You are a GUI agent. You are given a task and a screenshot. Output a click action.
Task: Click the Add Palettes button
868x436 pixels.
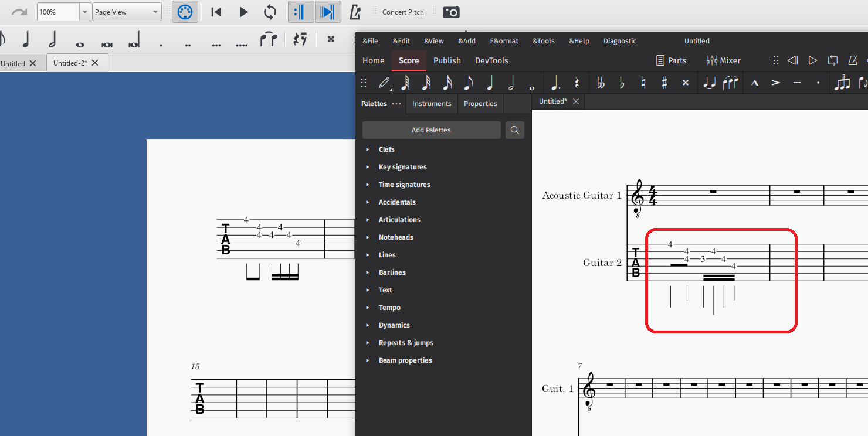(431, 130)
